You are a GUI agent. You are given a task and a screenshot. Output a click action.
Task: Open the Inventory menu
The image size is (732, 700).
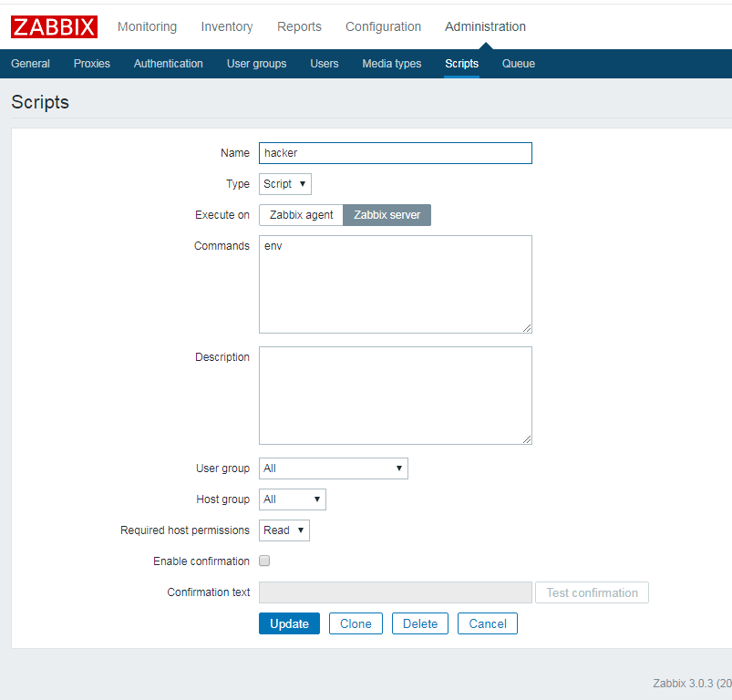[x=227, y=26]
